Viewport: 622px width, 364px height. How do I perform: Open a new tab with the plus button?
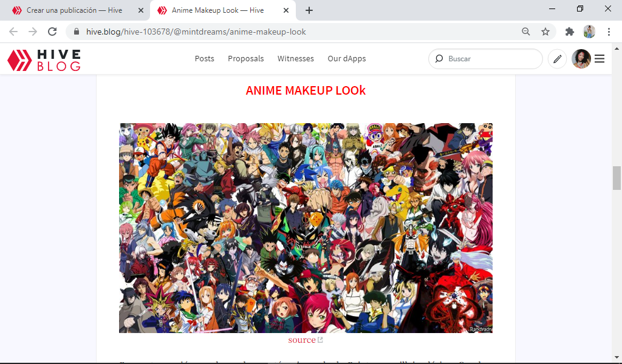click(x=309, y=10)
